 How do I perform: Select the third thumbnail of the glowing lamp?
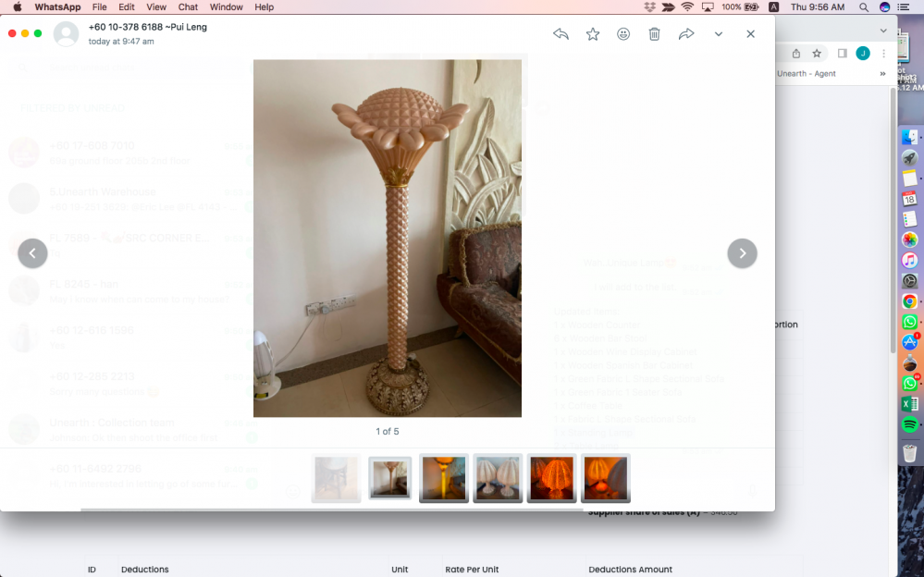(x=443, y=478)
